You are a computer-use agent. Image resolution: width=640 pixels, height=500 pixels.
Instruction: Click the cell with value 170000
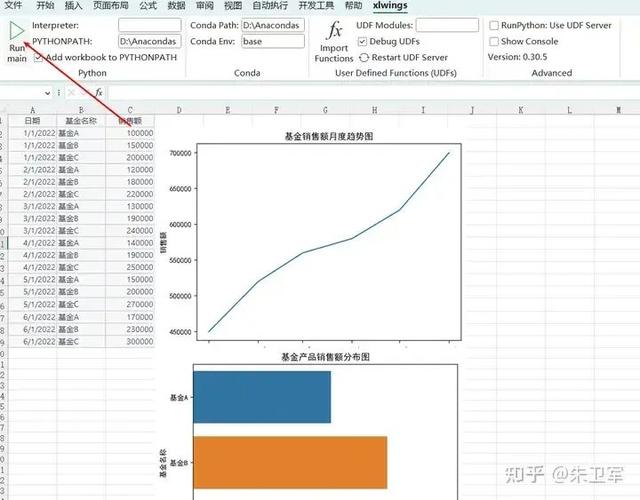pyautogui.click(x=130, y=317)
